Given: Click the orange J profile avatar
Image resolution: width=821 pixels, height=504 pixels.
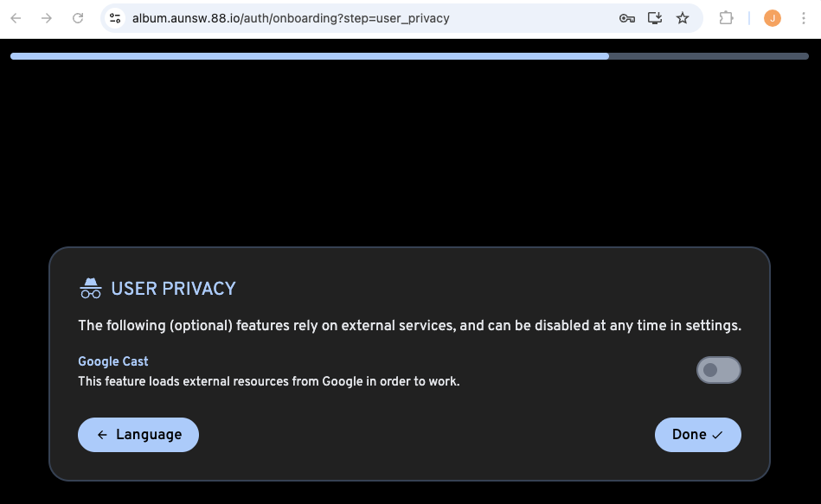Looking at the screenshot, I should 772,17.
